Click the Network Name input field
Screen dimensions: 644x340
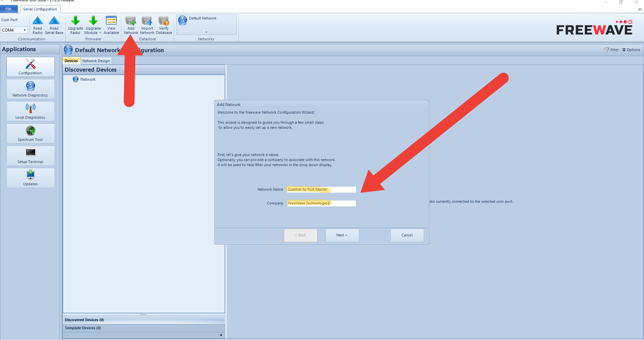[x=321, y=190]
